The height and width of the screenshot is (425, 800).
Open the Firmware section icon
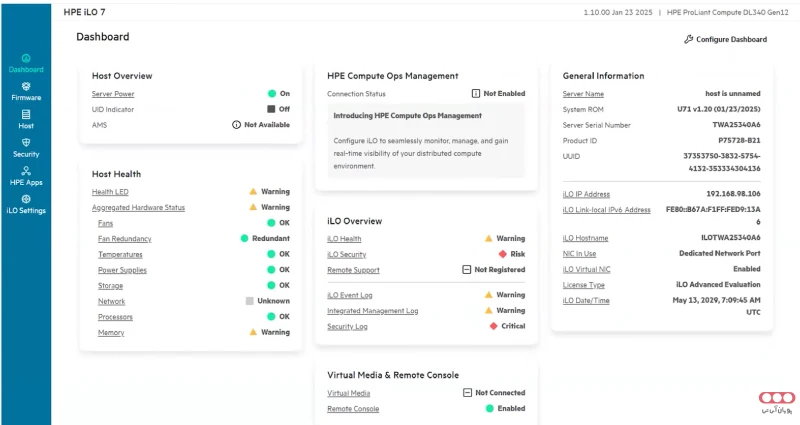26,86
